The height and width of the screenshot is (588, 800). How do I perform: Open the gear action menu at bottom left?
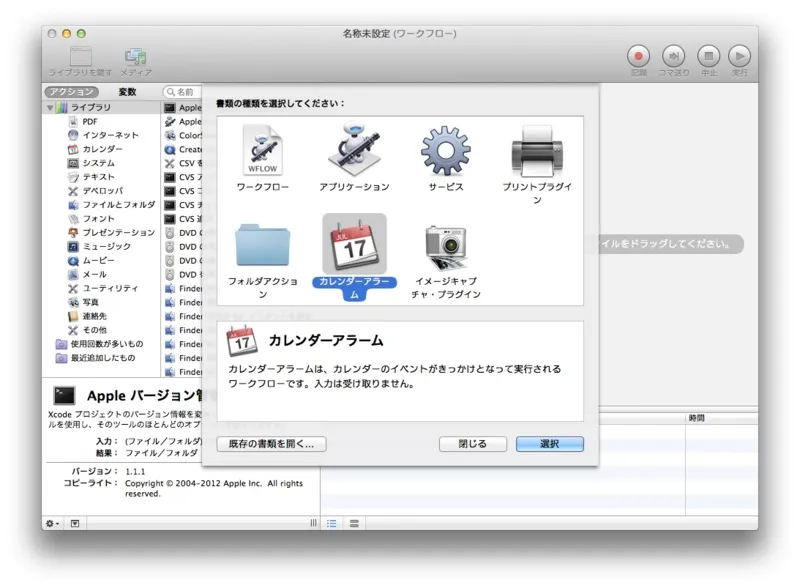click(52, 523)
